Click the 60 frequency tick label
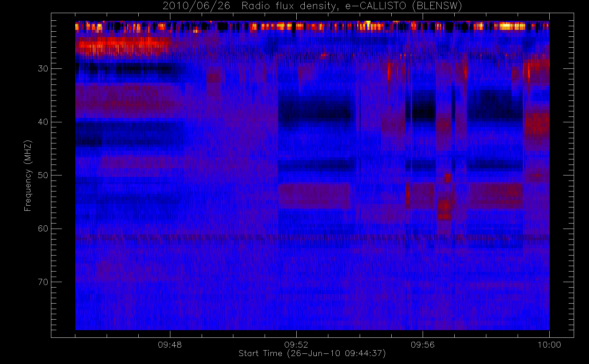 tap(43, 229)
